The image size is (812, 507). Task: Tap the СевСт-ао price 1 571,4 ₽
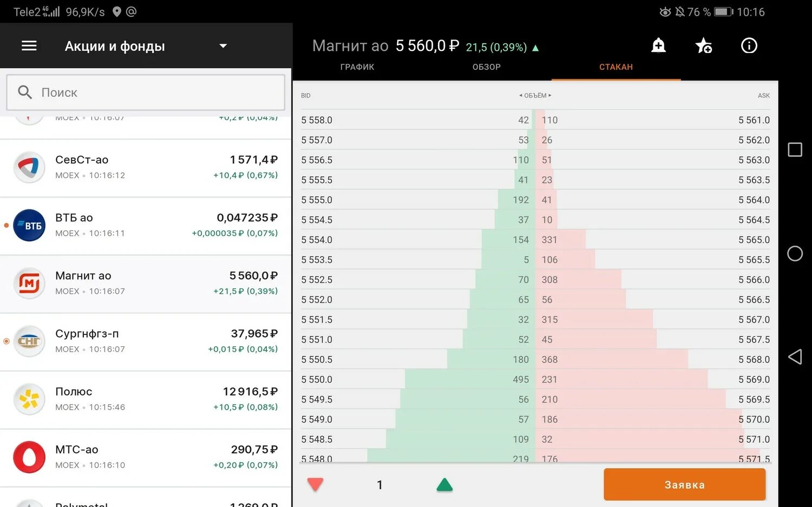(254, 160)
